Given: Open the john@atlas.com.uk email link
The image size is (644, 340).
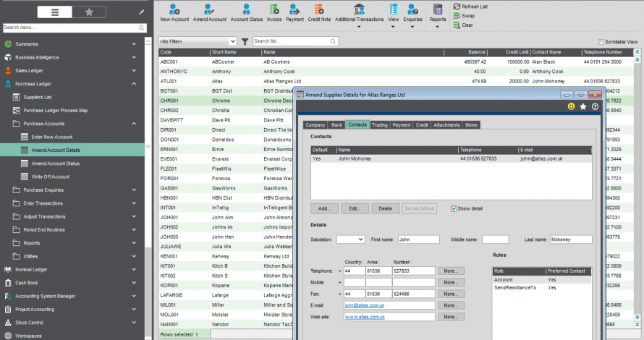Looking at the screenshot, I should point(365,305).
